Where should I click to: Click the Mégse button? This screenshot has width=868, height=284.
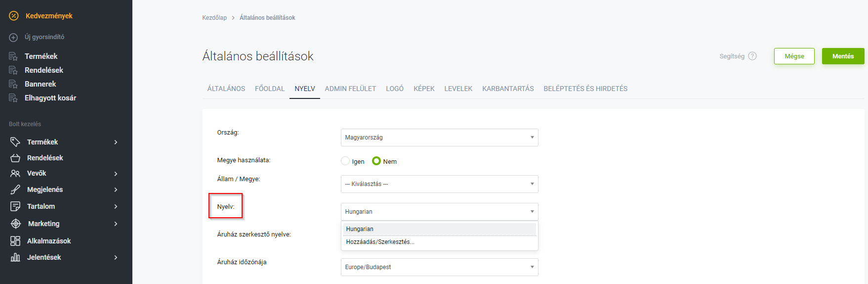[x=794, y=56]
